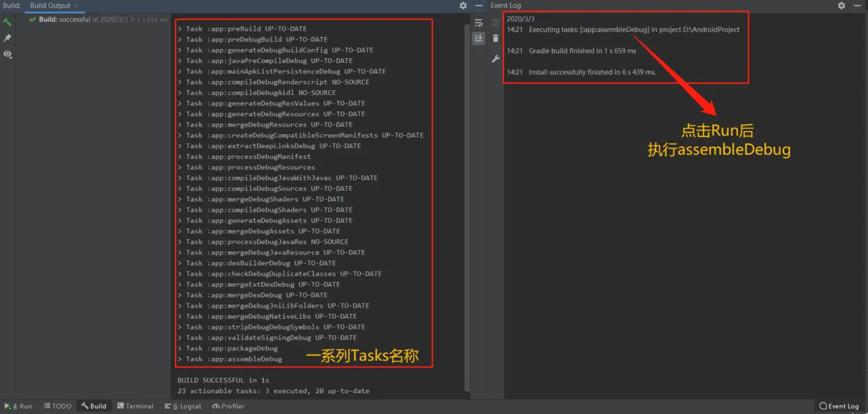Expand Task :app:compileDebugAidl entry
The image size is (868, 414).
click(x=180, y=92)
